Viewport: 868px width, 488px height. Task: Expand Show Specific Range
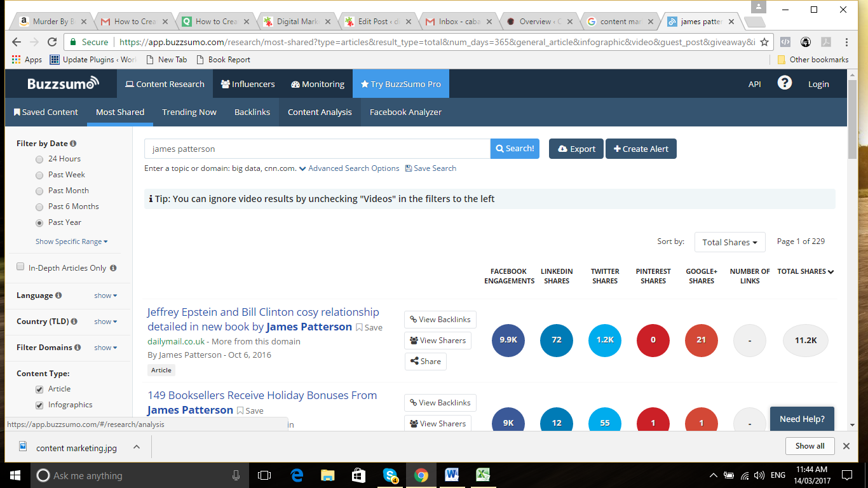(72, 241)
